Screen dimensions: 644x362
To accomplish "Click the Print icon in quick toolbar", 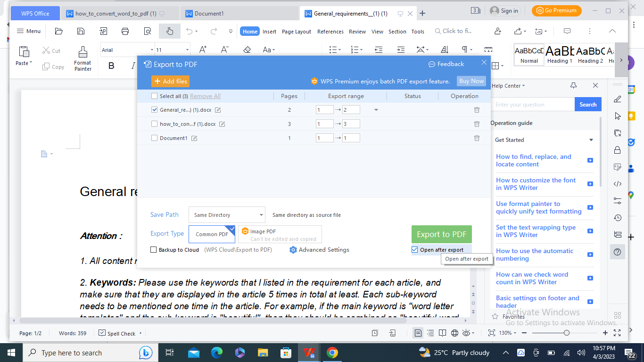I will 125,31.
